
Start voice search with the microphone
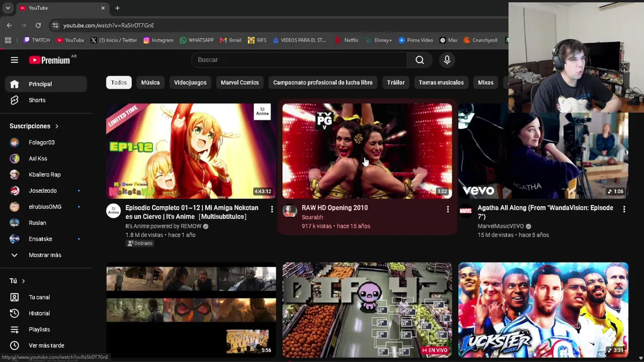[447, 60]
